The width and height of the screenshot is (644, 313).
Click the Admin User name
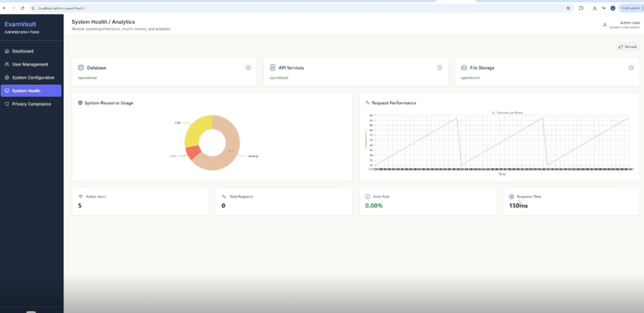pos(630,23)
